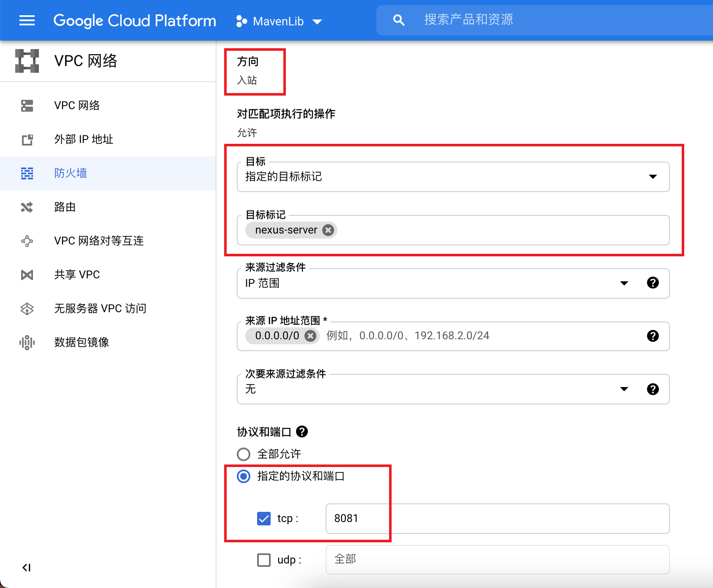Image resolution: width=713 pixels, height=588 pixels.
Task: Click the 入站 direction value
Action: point(247,80)
